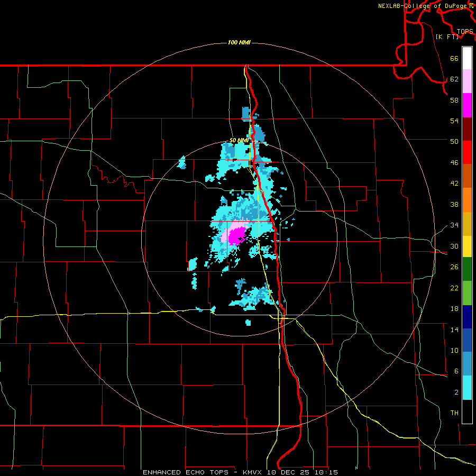Click the 42 legend value
The image size is (476, 476).
point(454,184)
